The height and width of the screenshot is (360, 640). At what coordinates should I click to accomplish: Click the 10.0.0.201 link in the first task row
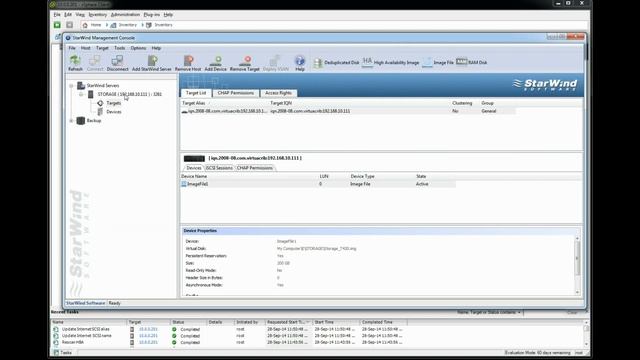click(148, 329)
